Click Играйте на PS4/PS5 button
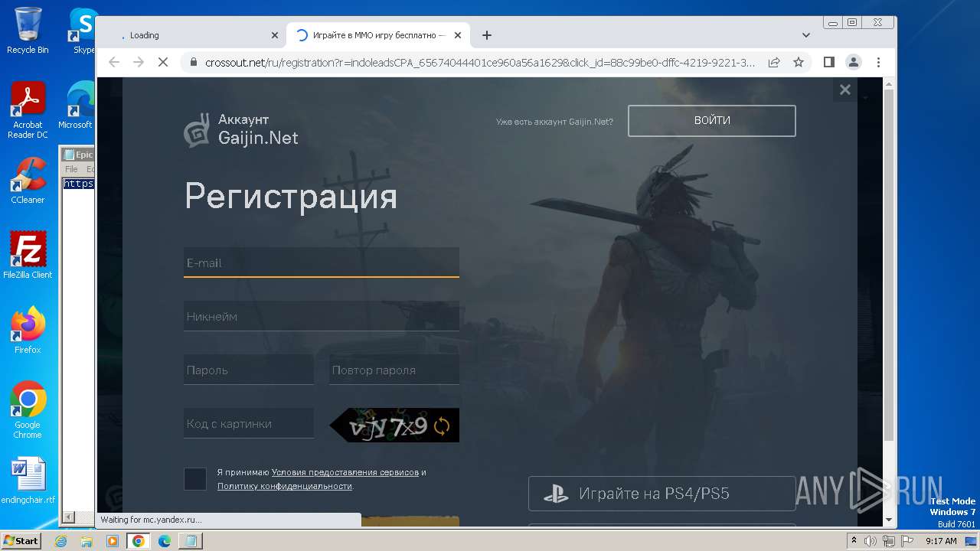 662,494
